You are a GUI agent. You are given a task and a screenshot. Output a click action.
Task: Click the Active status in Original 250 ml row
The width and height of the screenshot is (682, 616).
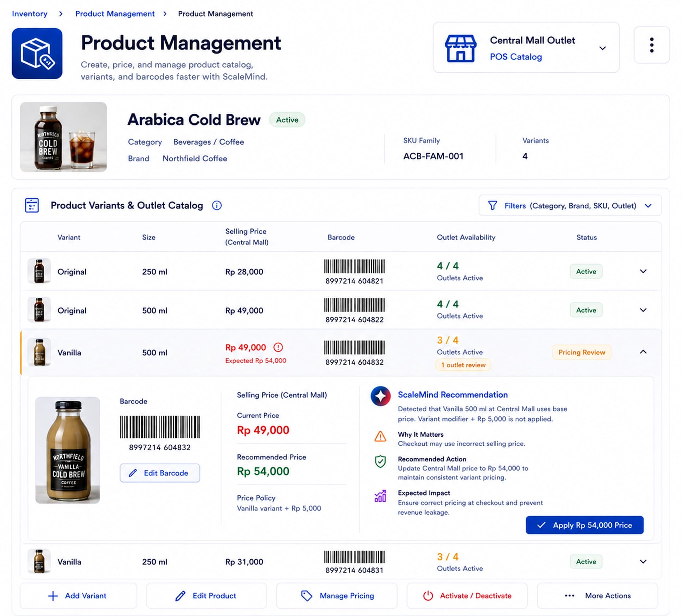pyautogui.click(x=586, y=271)
